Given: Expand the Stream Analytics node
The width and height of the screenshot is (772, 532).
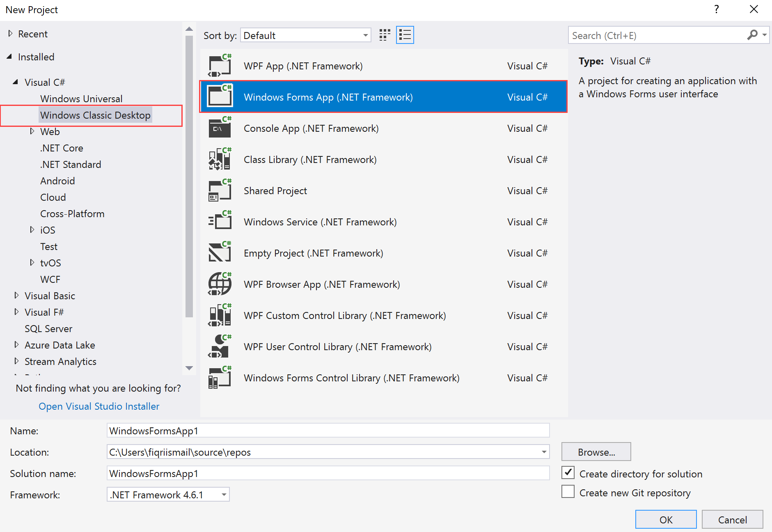Looking at the screenshot, I should click(16, 361).
